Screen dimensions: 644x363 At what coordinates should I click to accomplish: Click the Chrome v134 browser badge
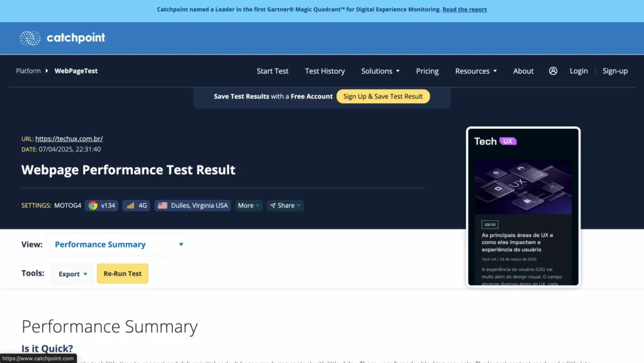[102, 205]
